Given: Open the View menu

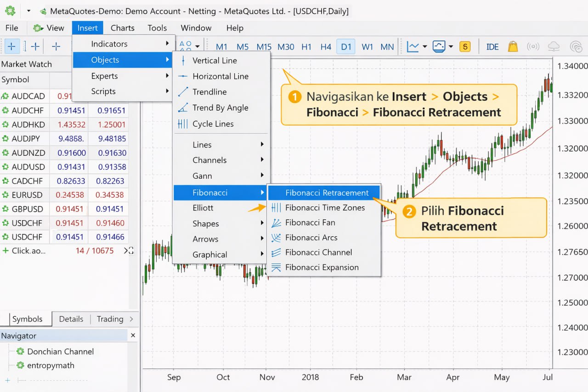Looking at the screenshot, I should pos(49,28).
